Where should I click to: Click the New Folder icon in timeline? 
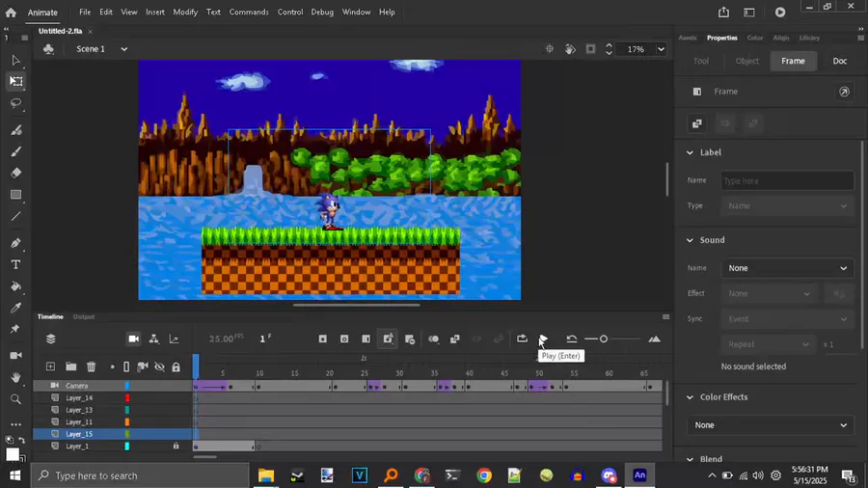pyautogui.click(x=70, y=366)
